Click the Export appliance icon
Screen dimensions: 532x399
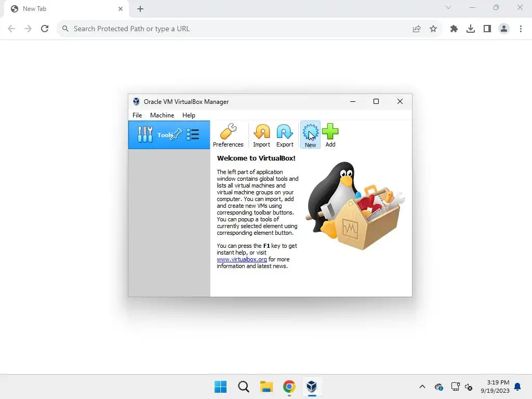coord(285,131)
